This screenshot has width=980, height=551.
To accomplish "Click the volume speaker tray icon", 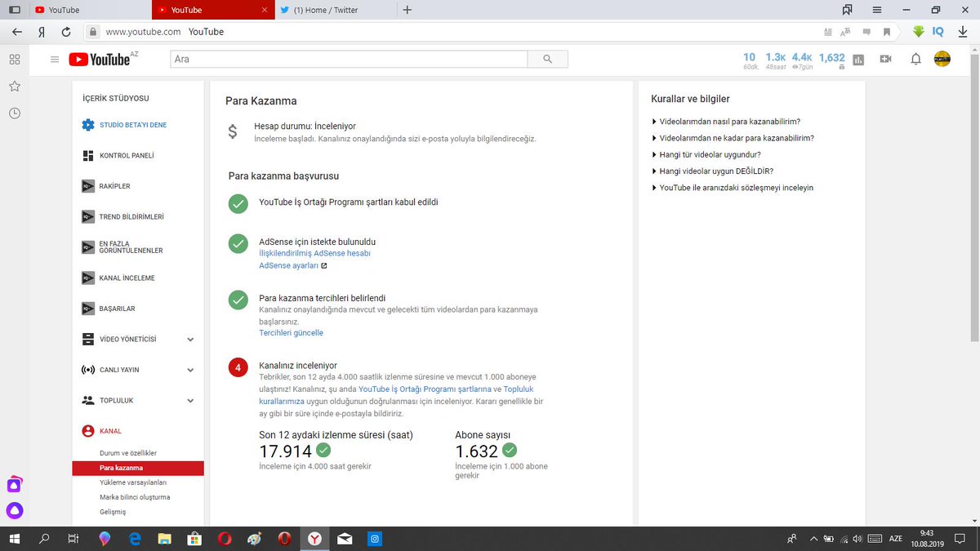I will click(857, 539).
